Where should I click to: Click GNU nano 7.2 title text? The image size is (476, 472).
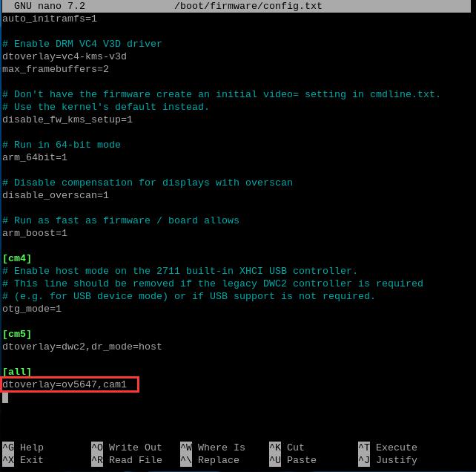pos(50,6)
